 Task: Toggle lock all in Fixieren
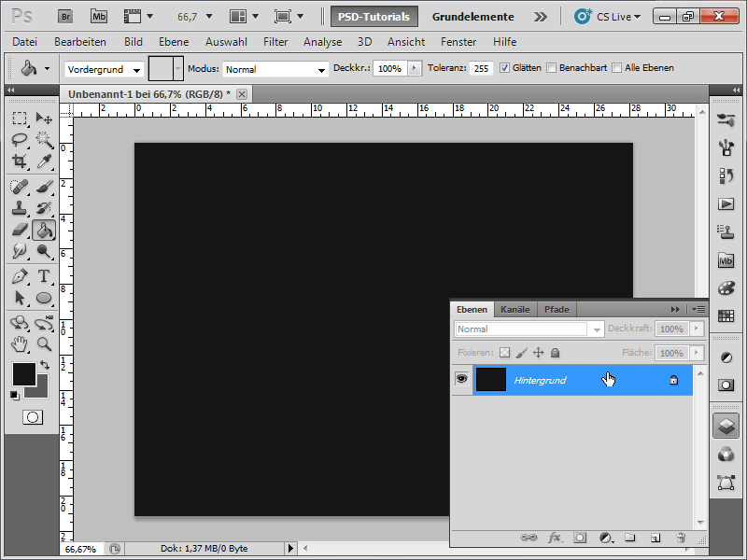(555, 353)
